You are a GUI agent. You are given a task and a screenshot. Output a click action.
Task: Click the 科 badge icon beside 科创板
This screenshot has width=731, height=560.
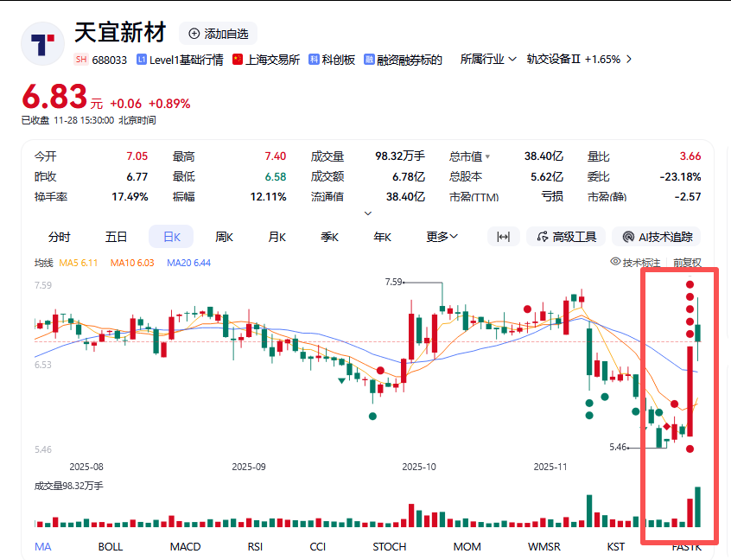tap(314, 60)
